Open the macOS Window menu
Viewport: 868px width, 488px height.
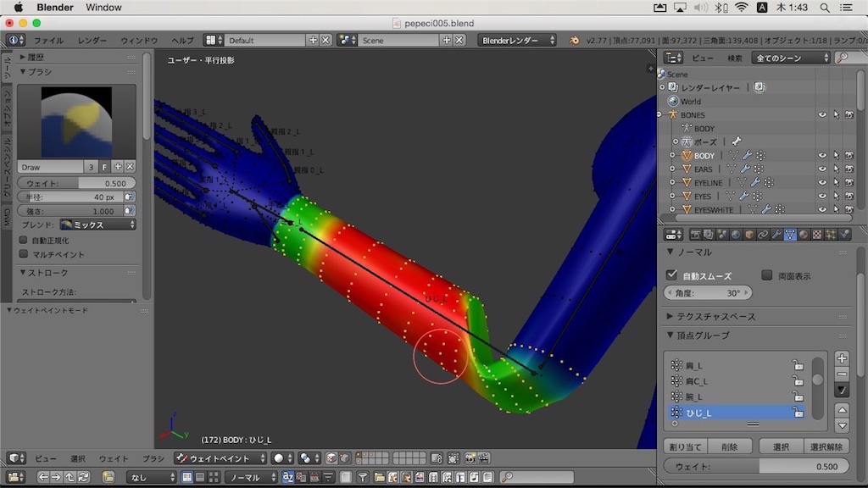tap(103, 8)
